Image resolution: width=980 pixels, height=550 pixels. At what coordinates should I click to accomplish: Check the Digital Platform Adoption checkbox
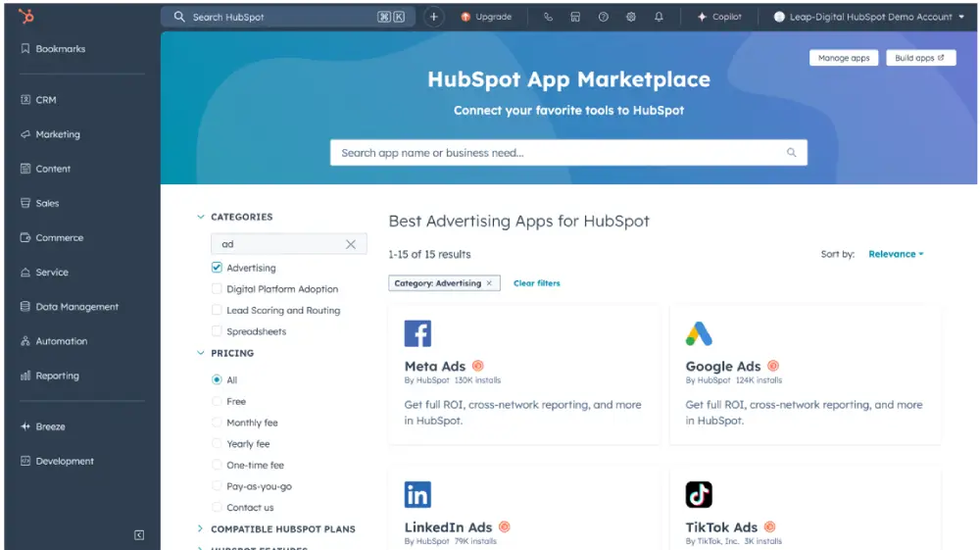217,289
